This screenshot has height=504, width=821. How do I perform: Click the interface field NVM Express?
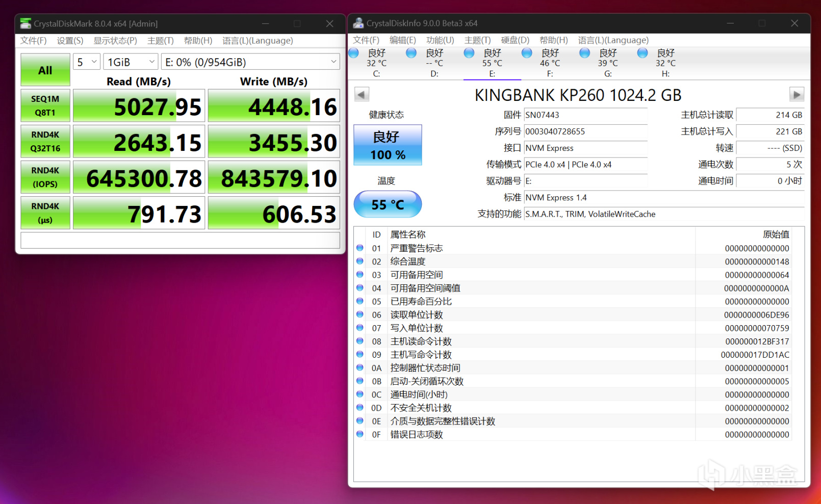(585, 148)
